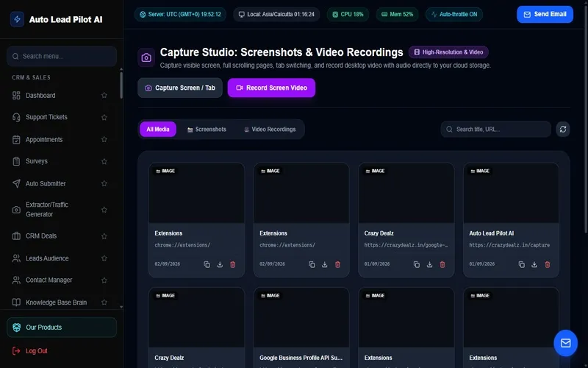The image size is (588, 368).
Task: Copy link of second Extensions card
Action: (312, 264)
